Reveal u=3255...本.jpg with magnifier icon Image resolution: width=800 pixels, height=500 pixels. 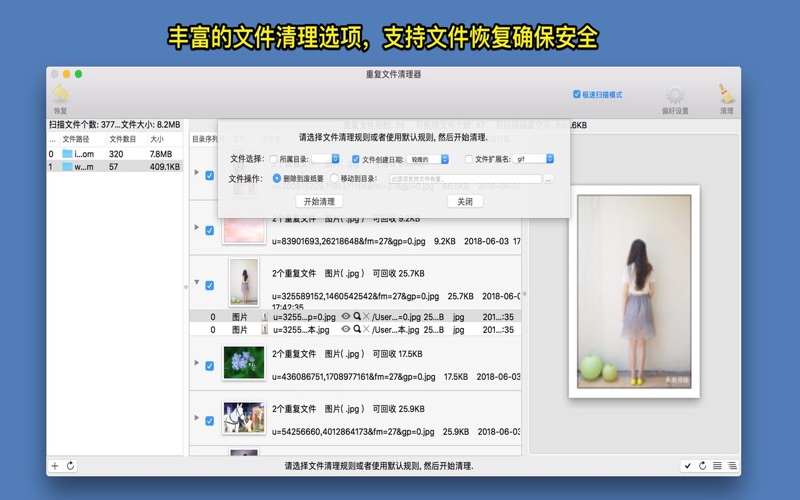(x=357, y=330)
